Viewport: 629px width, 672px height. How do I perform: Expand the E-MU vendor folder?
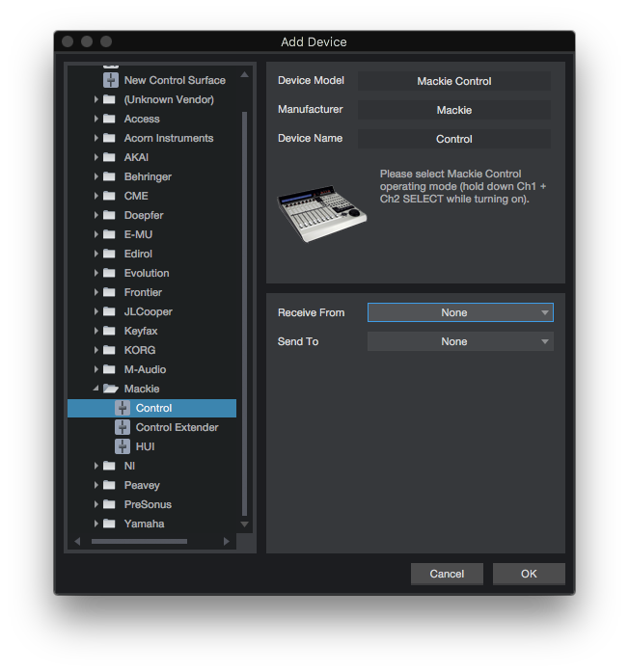[96, 234]
